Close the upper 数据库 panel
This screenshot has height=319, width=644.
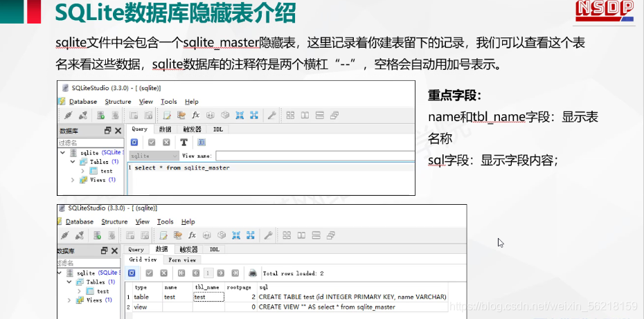(x=118, y=131)
